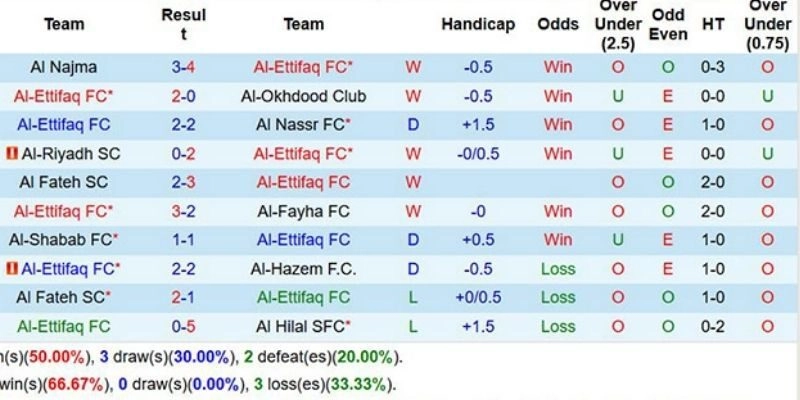The width and height of the screenshot is (800, 400).
Task: Click the HT column header
Action: tap(713, 24)
